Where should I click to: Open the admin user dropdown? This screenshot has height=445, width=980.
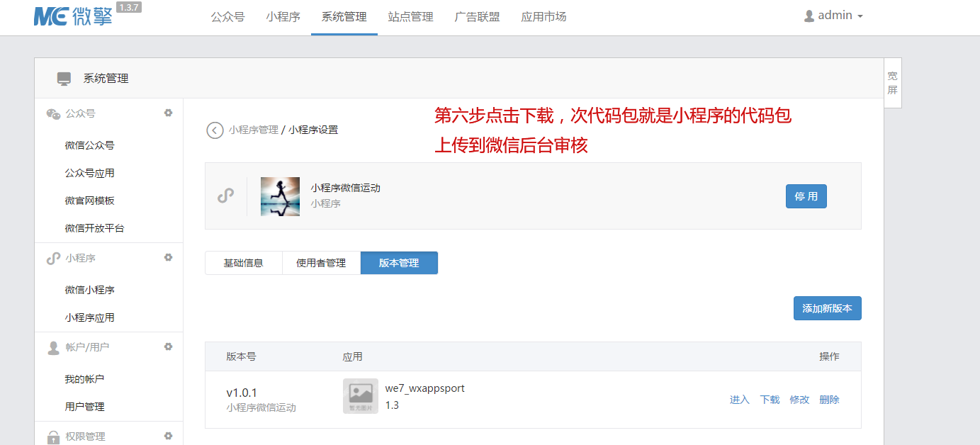coord(833,16)
